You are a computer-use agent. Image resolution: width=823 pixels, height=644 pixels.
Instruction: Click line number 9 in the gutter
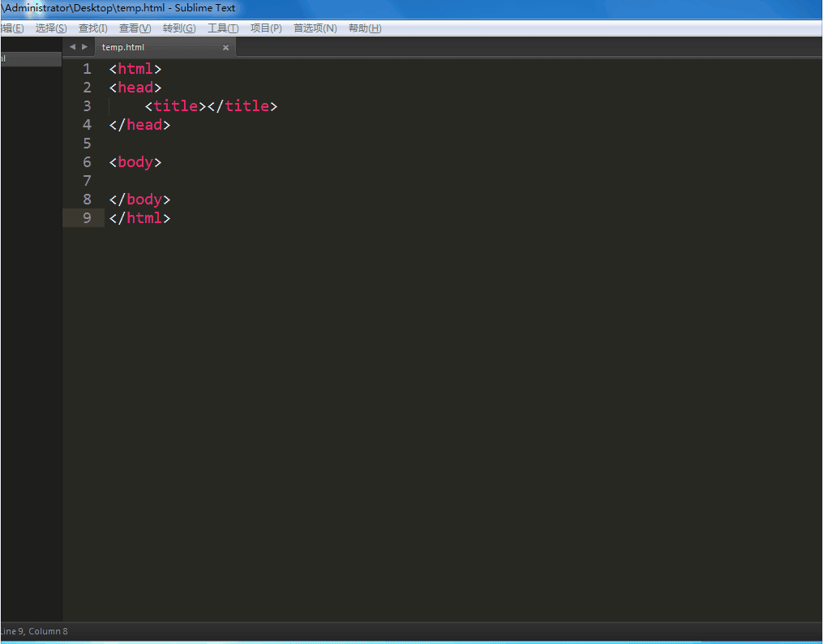pyautogui.click(x=87, y=218)
